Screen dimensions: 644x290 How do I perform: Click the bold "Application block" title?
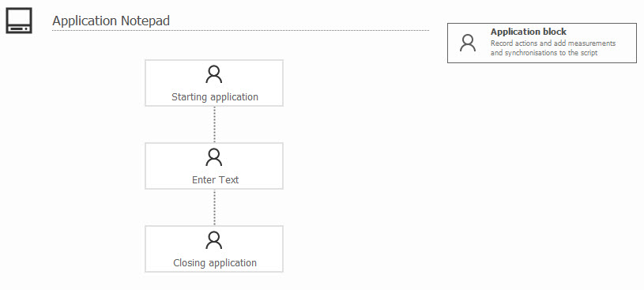coord(528,32)
